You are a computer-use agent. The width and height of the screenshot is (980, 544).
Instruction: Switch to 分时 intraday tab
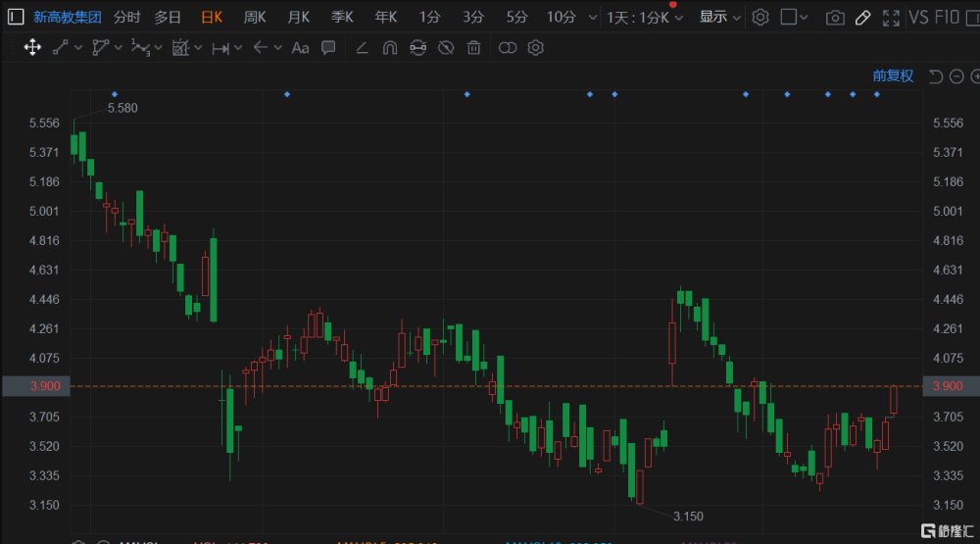[126, 17]
